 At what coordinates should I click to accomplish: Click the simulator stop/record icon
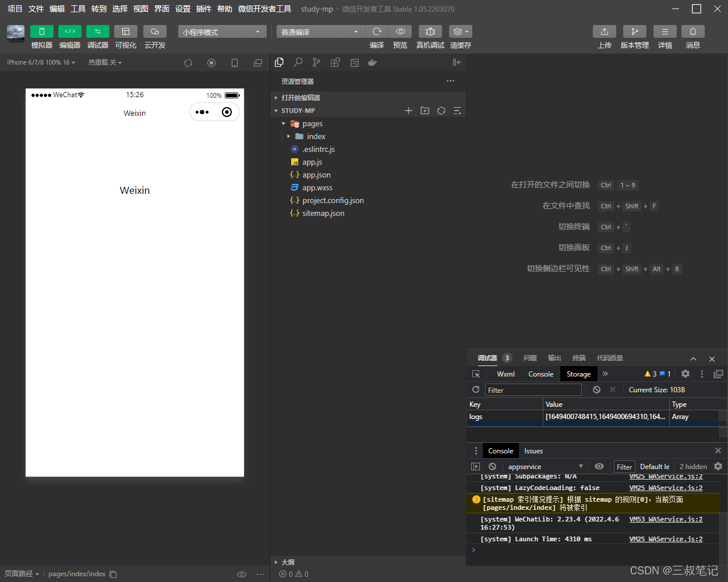(211, 63)
